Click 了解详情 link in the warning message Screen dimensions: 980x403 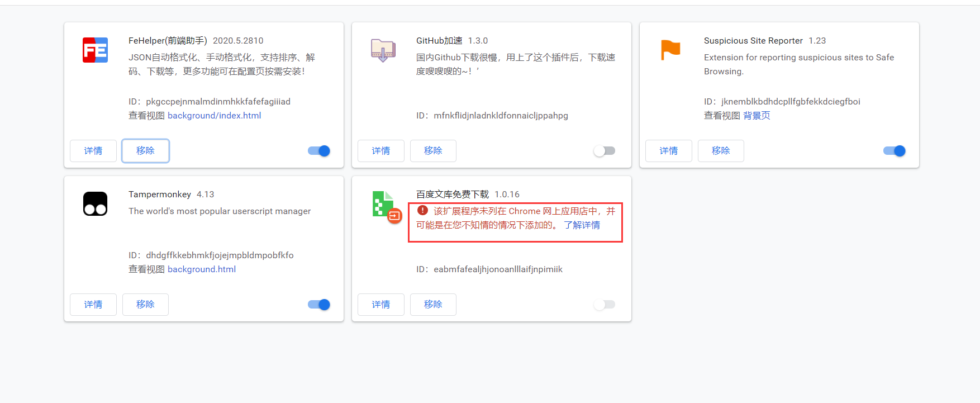tap(582, 225)
